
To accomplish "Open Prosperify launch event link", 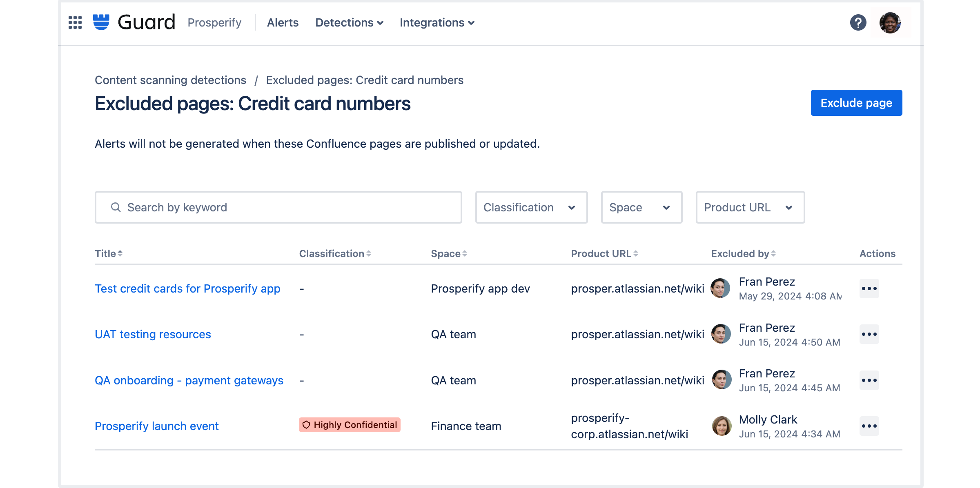I will click(157, 426).
